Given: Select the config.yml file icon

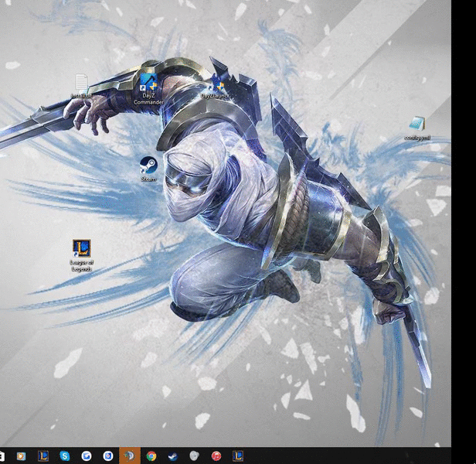Looking at the screenshot, I should click(417, 128).
